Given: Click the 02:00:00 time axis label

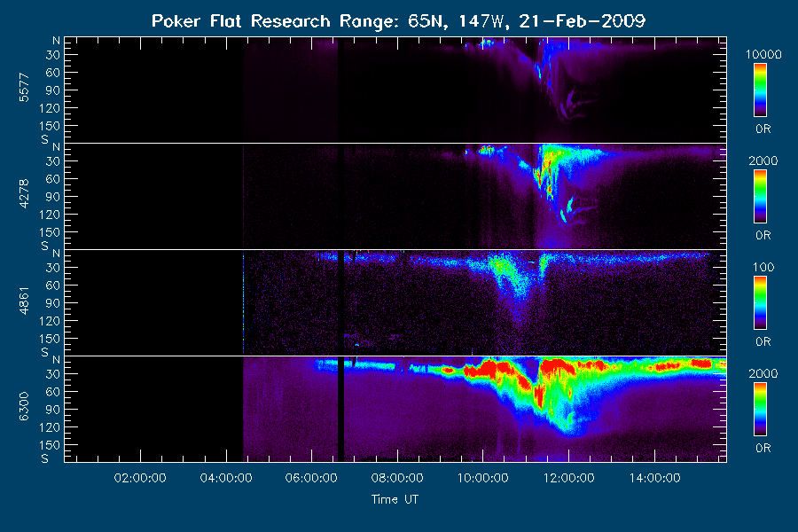Looking at the screenshot, I should click(x=140, y=478).
